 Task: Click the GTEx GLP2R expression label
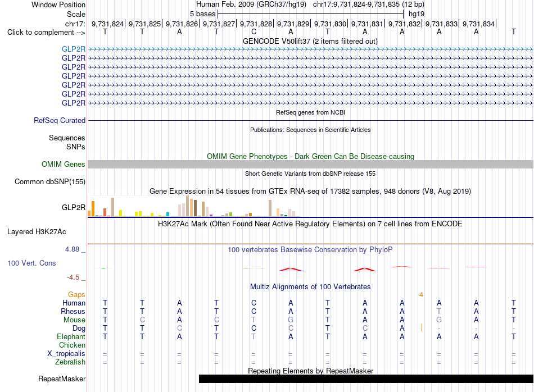click(x=74, y=207)
